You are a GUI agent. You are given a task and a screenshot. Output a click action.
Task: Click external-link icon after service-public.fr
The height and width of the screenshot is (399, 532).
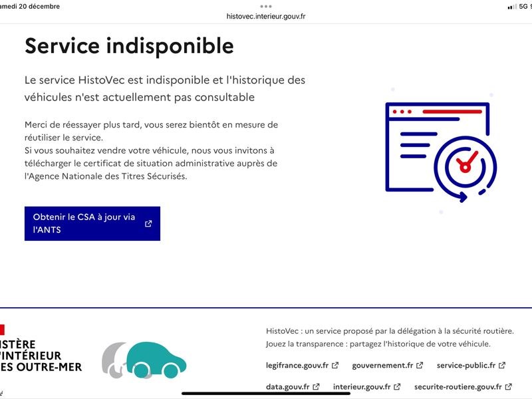(502, 365)
